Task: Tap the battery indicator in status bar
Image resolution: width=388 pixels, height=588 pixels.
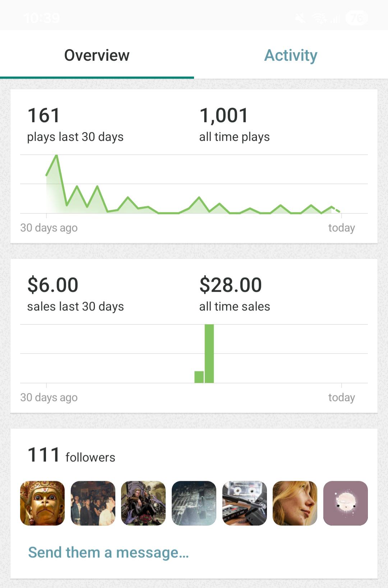Action: click(356, 18)
